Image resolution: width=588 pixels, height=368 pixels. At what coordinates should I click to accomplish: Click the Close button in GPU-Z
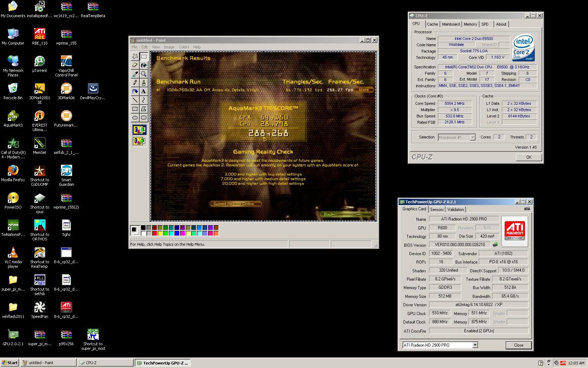(519, 345)
